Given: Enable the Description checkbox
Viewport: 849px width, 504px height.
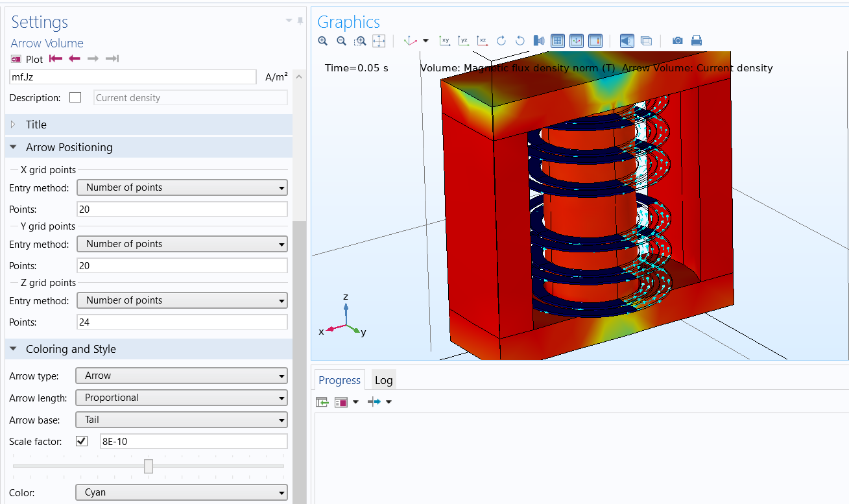Looking at the screenshot, I should pyautogui.click(x=75, y=98).
